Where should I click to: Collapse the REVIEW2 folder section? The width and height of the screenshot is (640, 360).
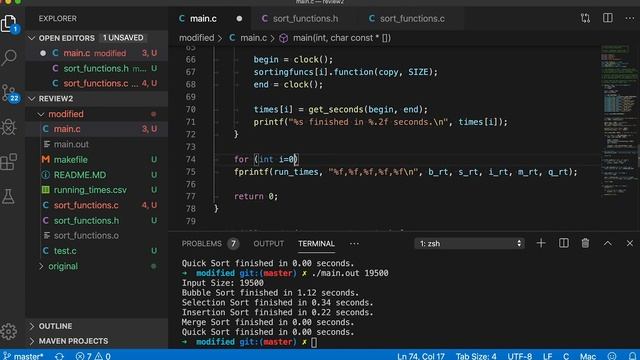tap(96, 99)
